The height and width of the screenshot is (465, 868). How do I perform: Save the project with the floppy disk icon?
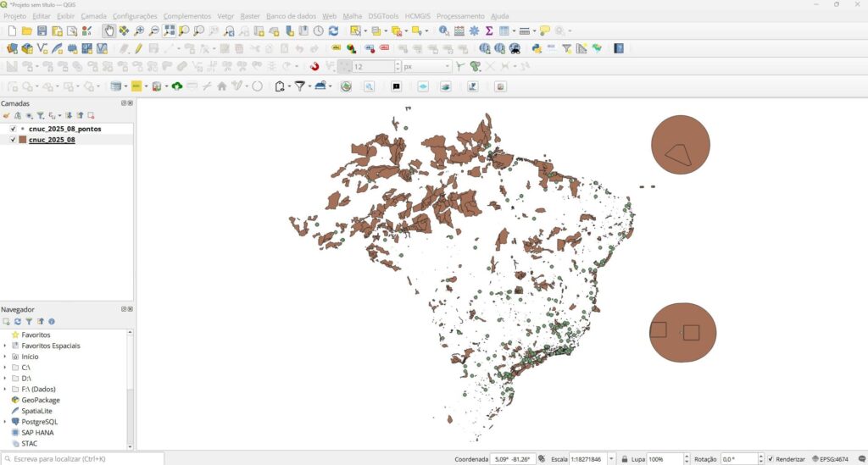[x=42, y=31]
